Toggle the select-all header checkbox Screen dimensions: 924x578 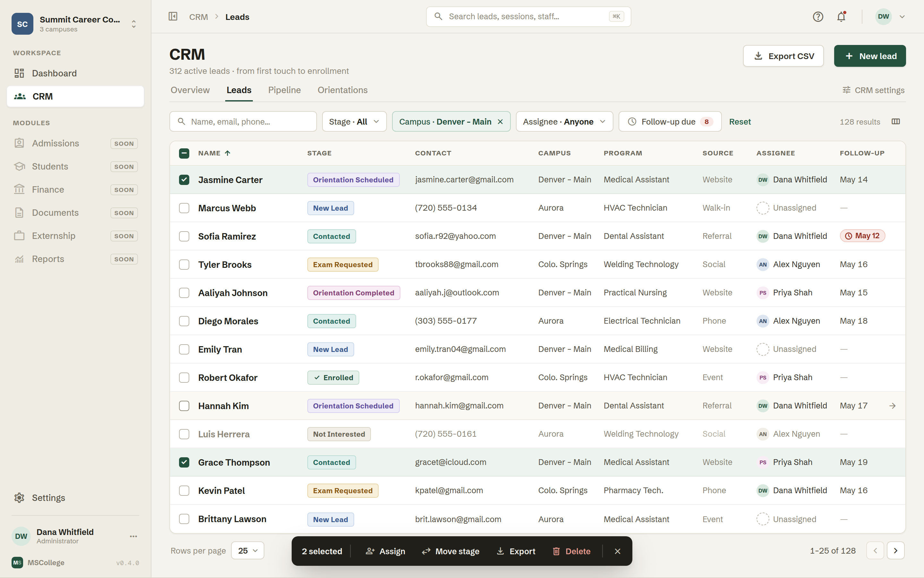pyautogui.click(x=184, y=153)
